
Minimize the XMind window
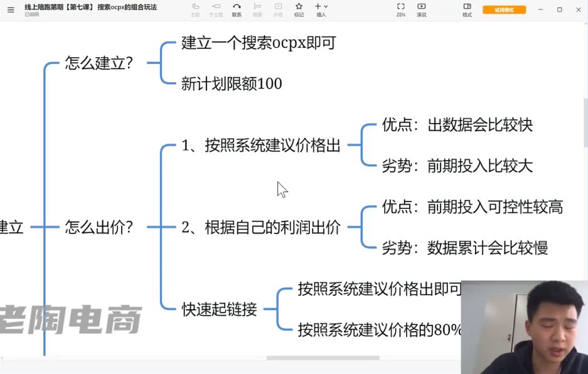[x=540, y=10]
